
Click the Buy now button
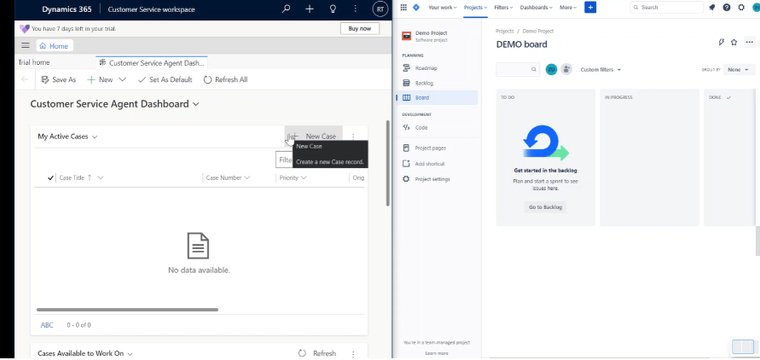360,29
